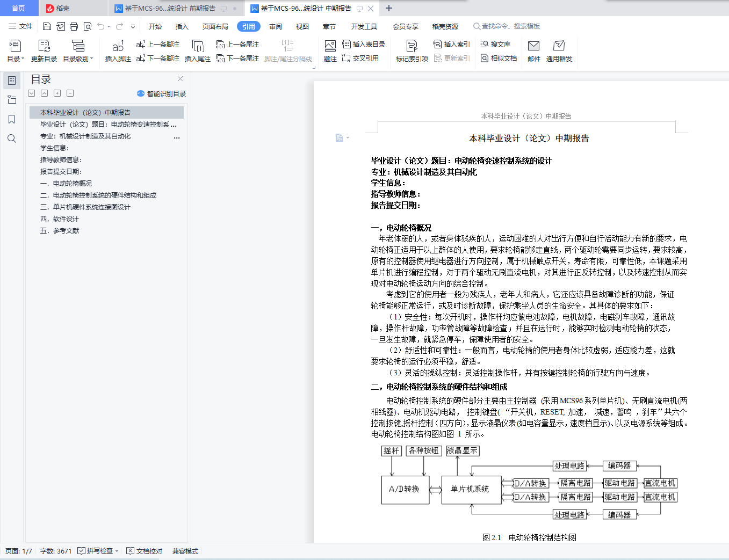Open the 搜文库 library search tool
The height and width of the screenshot is (560, 729).
click(x=495, y=44)
